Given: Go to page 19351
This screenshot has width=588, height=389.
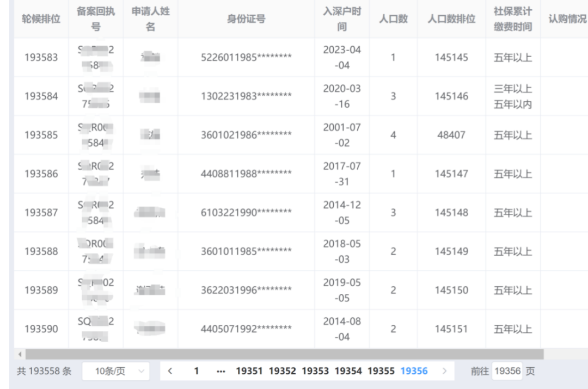Looking at the screenshot, I should coord(249,371).
